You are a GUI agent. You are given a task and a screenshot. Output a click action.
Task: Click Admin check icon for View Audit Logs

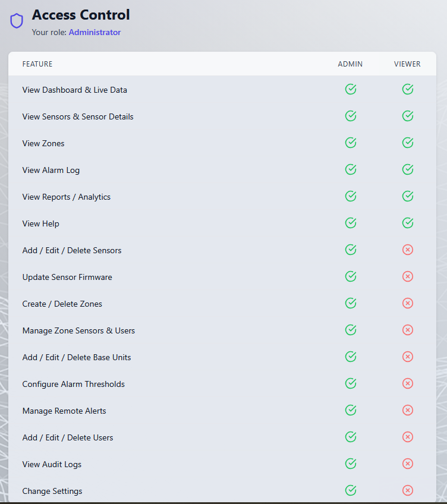[x=351, y=464]
